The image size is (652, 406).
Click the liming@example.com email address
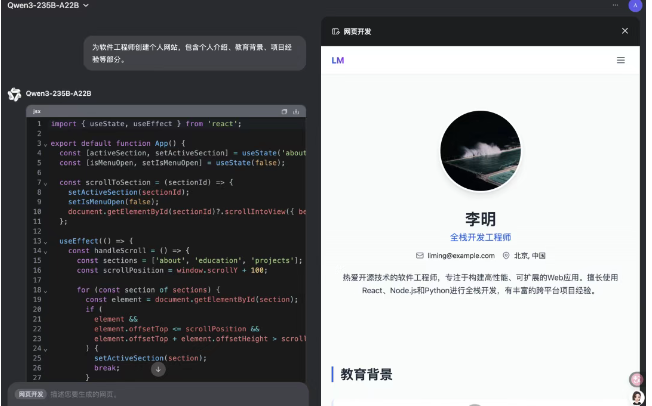[x=461, y=255]
